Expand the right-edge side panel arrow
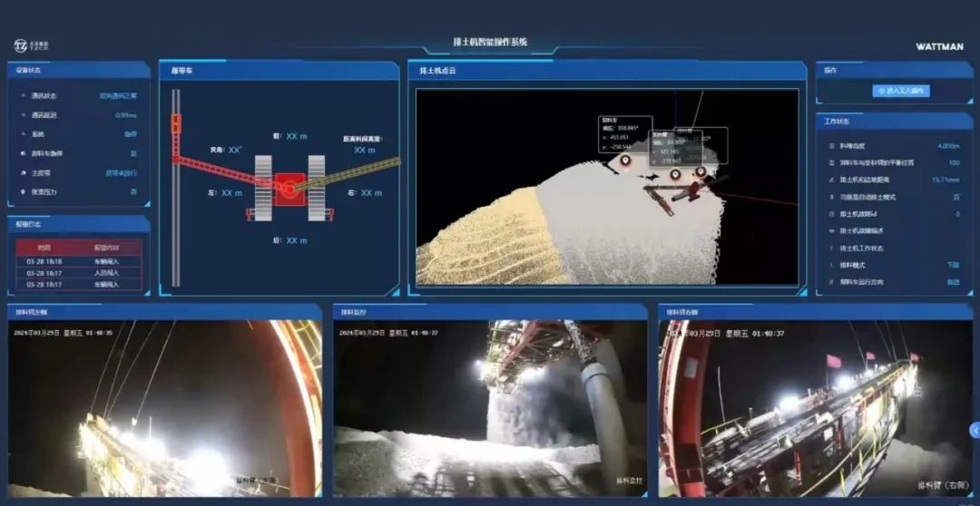Screen dimensions: 980x506 click(975, 430)
